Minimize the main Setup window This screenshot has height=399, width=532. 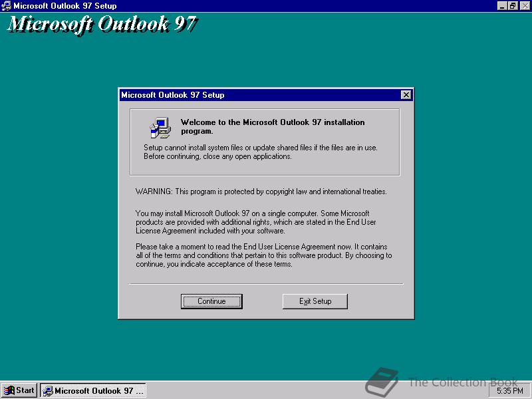coord(502,6)
